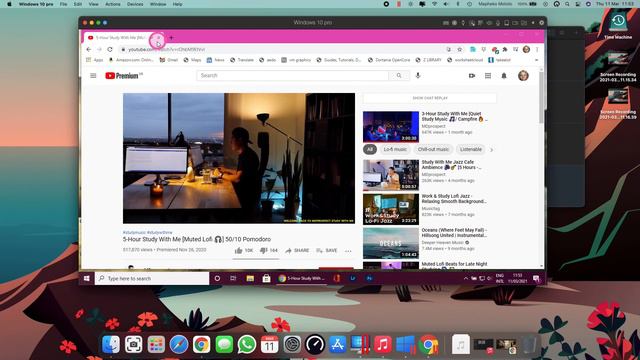Dislike the video with thumbs down
The width and height of the screenshot is (640, 360).
click(269, 250)
